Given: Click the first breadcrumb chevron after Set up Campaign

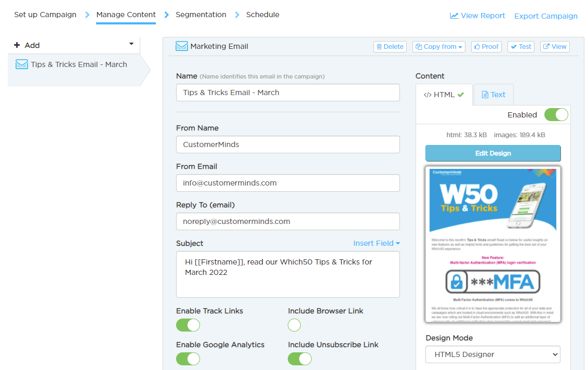Looking at the screenshot, I should (87, 15).
